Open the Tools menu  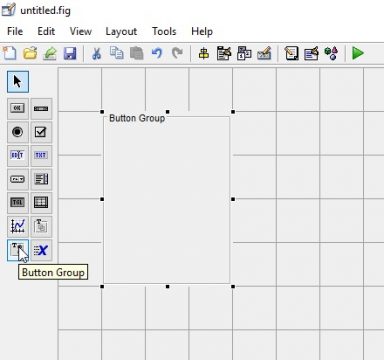coord(164,31)
